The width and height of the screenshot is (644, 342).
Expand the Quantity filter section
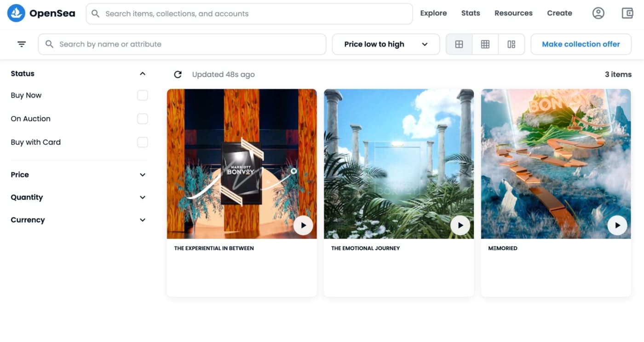[x=143, y=197]
